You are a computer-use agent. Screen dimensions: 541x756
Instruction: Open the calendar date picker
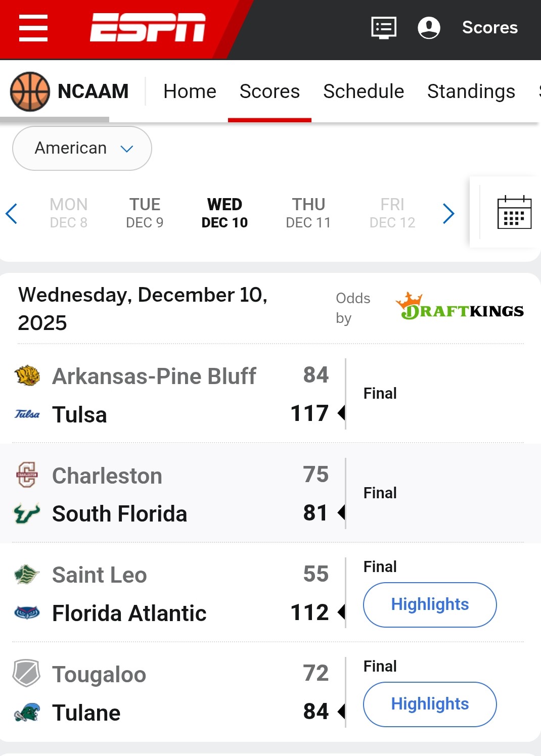(514, 212)
